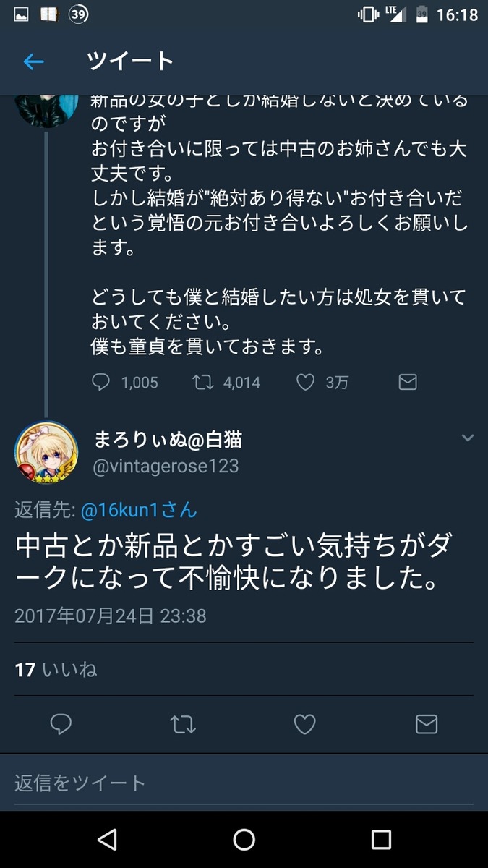Tap the Android back triangle button
Screen dimensions: 488x868
click(107, 839)
